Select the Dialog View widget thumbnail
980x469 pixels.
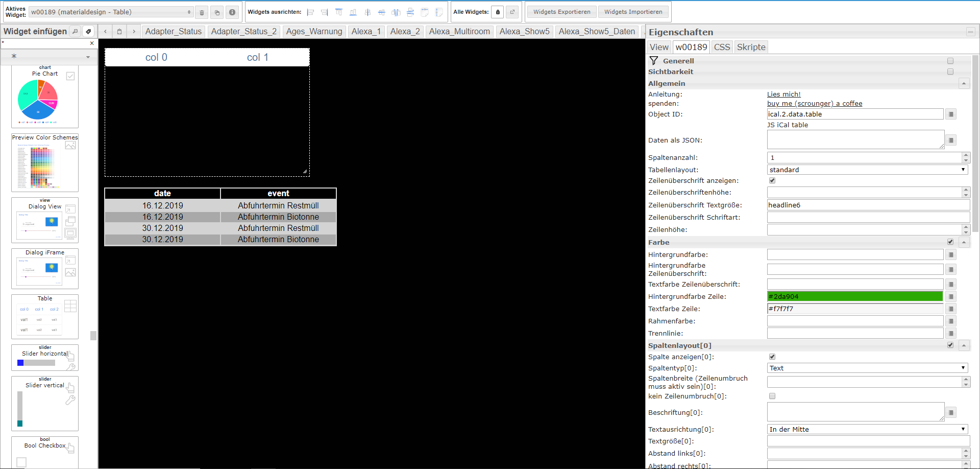45,220
